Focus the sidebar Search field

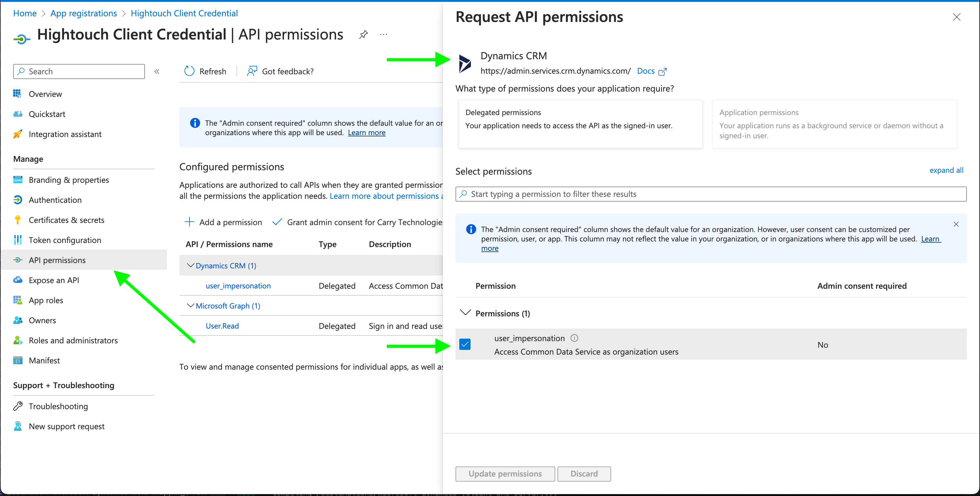(79, 71)
